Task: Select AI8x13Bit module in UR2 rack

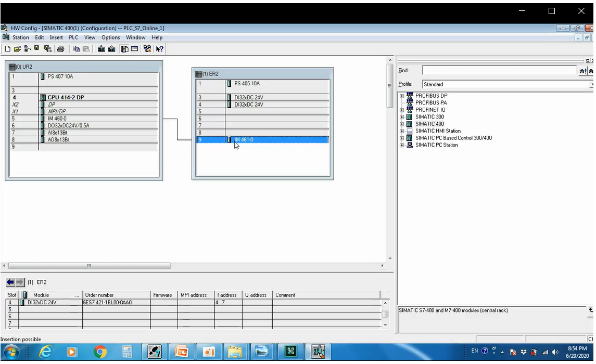Action: 57,133
